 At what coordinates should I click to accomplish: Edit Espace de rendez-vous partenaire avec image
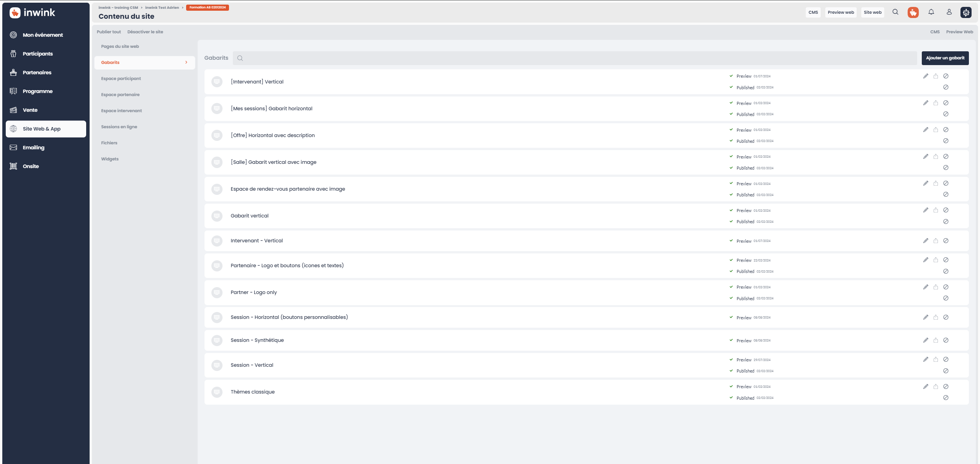pyautogui.click(x=926, y=183)
